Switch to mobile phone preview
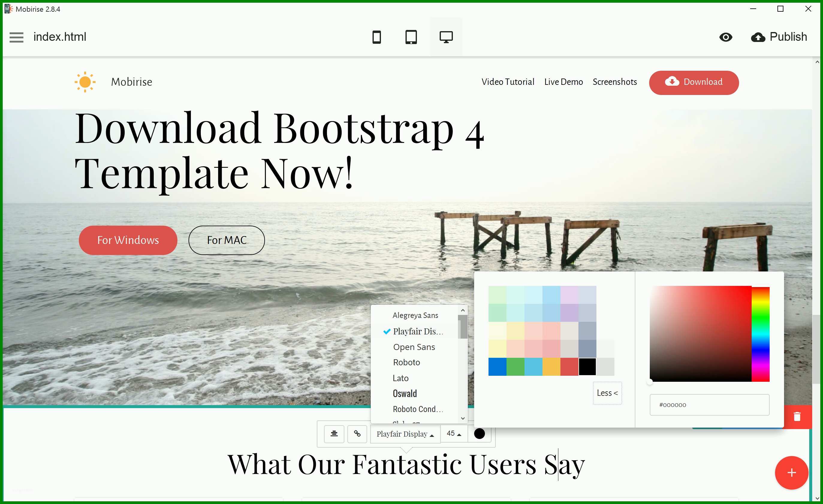The height and width of the screenshot is (504, 823). coord(376,37)
